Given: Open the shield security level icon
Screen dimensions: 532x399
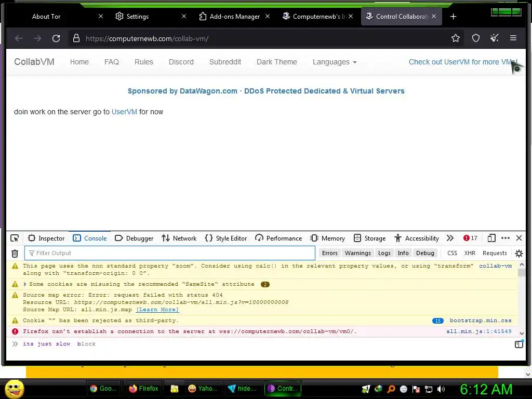Looking at the screenshot, I should click(x=476, y=38).
